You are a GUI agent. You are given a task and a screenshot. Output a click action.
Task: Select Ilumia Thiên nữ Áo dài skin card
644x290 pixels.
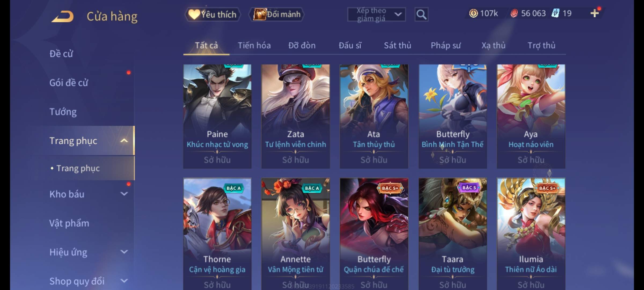point(531,234)
